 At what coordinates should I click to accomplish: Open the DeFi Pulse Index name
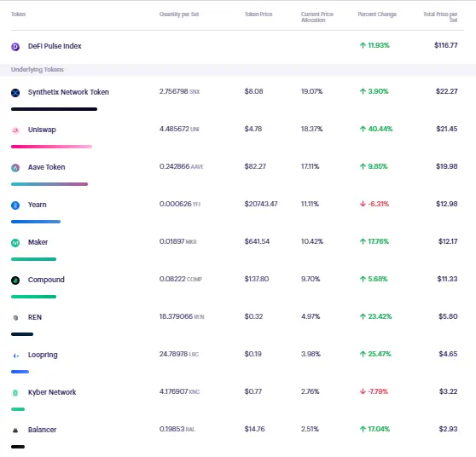tap(55, 46)
